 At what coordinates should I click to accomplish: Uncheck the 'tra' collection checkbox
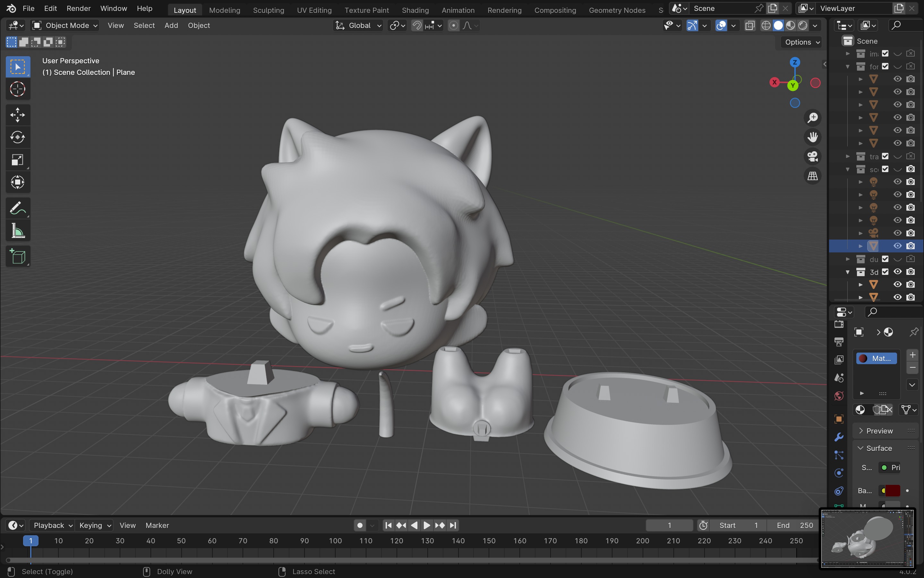click(885, 156)
